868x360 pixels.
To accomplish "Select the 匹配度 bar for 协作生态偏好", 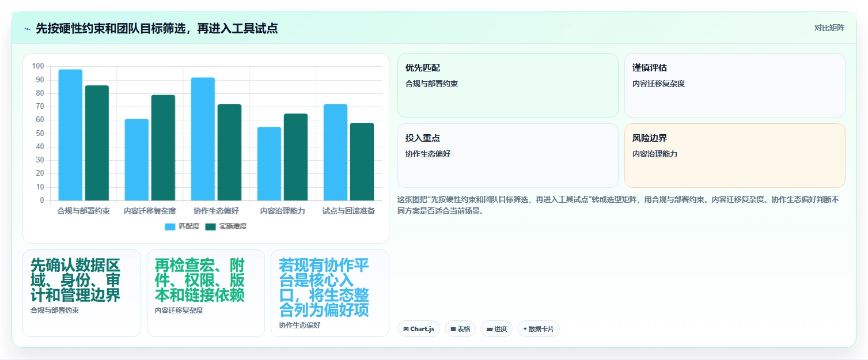I will point(203,139).
